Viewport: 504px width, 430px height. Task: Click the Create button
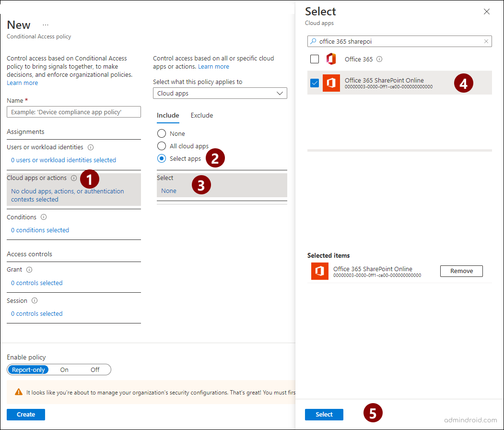click(25, 414)
